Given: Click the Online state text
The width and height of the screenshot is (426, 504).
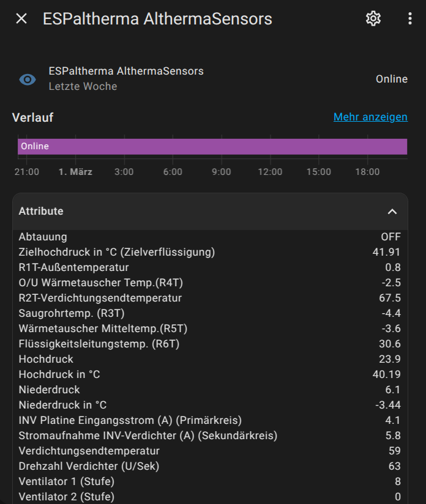Looking at the screenshot, I should (x=392, y=79).
